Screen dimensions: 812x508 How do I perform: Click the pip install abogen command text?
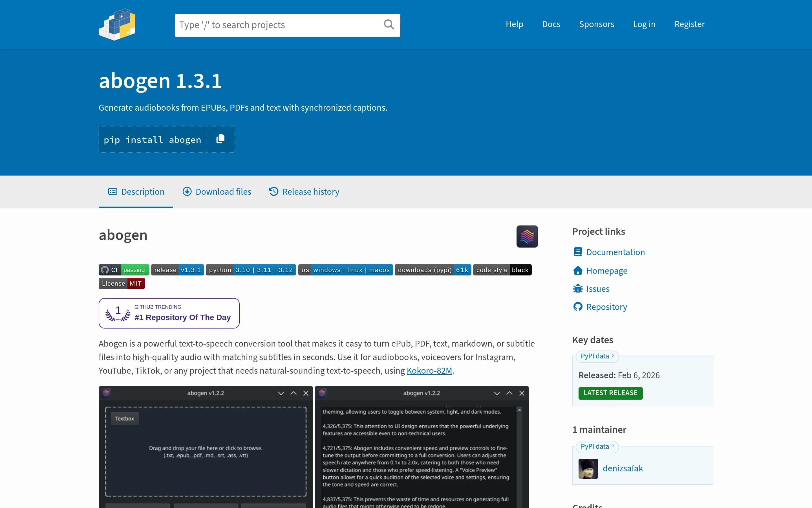152,140
